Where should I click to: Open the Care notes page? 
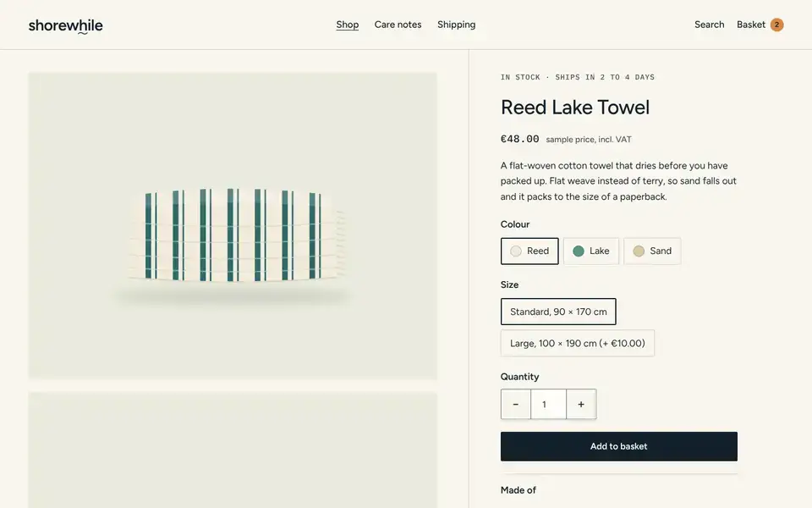coord(398,25)
